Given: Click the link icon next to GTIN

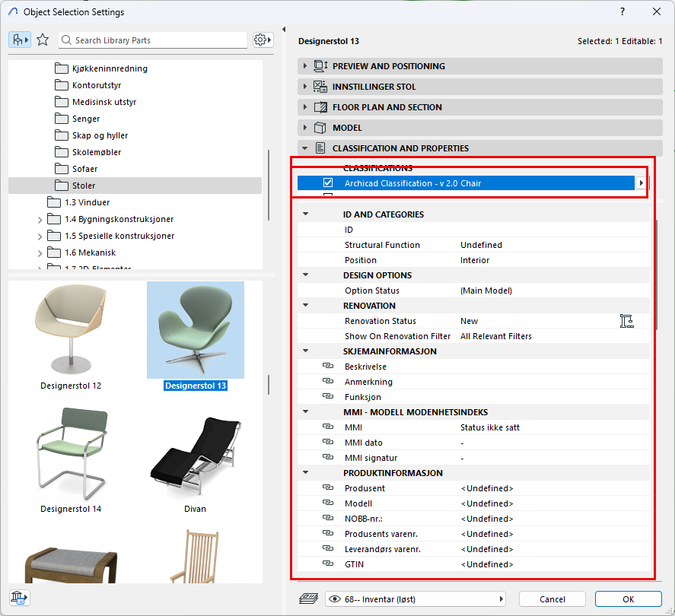Looking at the screenshot, I should 328,564.
